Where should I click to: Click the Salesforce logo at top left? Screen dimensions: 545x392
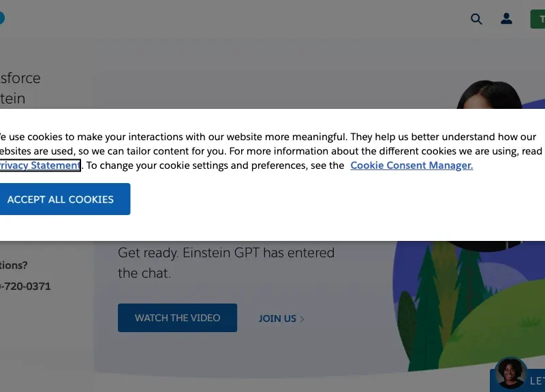tap(2, 18)
